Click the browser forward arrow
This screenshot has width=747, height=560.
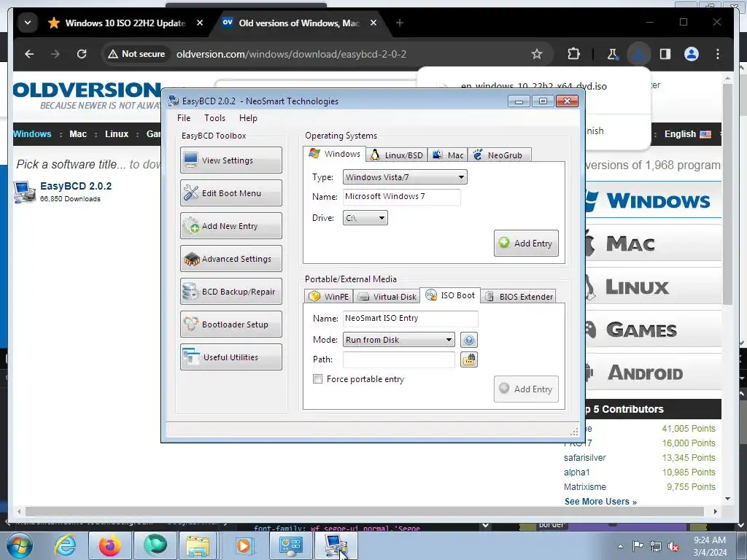(55, 54)
